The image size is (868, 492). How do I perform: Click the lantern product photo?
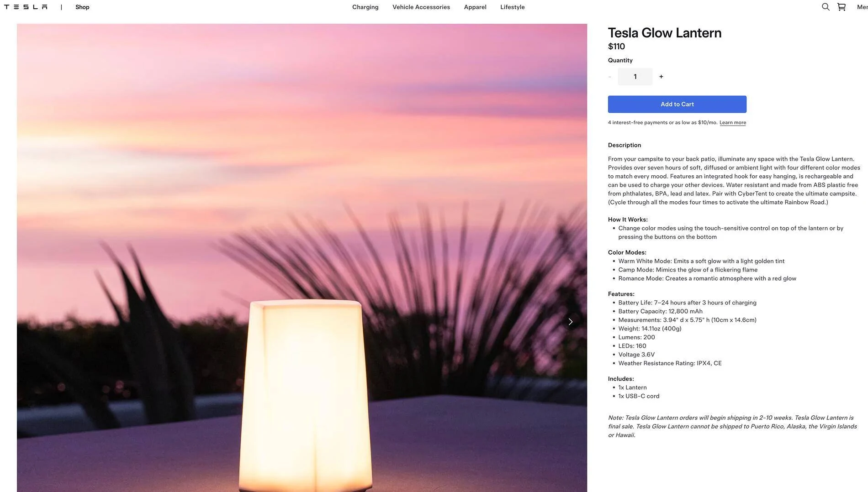[302, 258]
